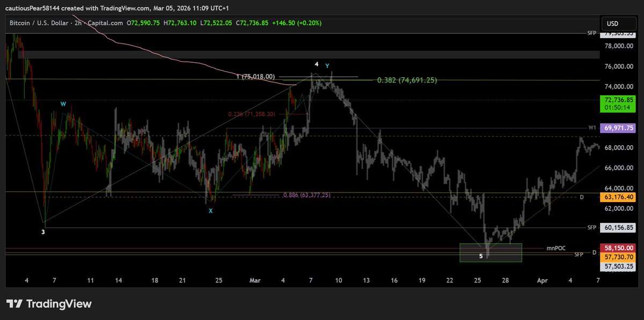Click the SFP label beside 60,156.85

click(x=592, y=227)
